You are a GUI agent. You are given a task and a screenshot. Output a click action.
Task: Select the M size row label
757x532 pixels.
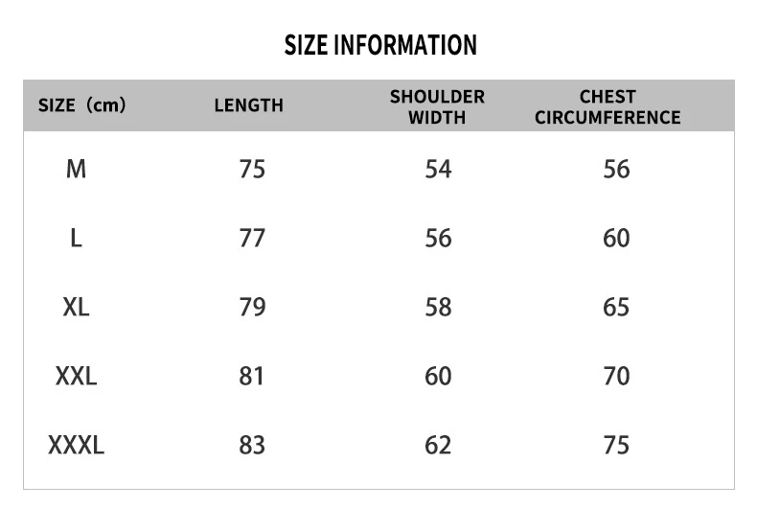[76, 170]
